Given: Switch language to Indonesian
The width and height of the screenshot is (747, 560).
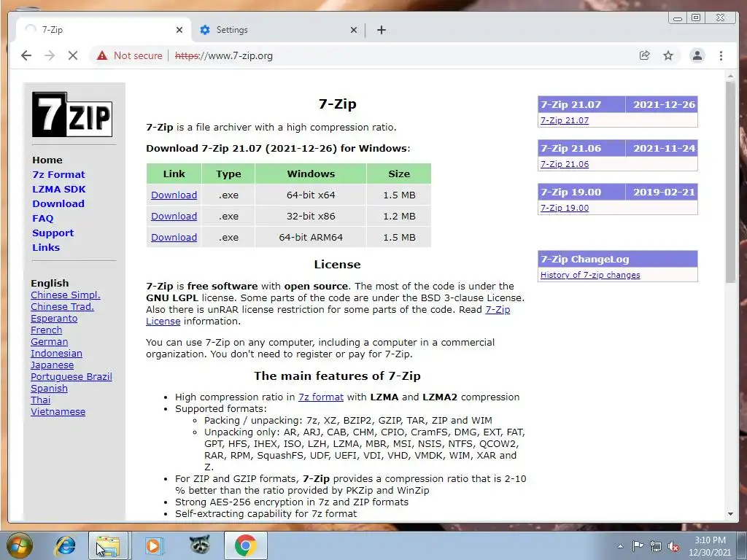Looking at the screenshot, I should click(56, 354).
